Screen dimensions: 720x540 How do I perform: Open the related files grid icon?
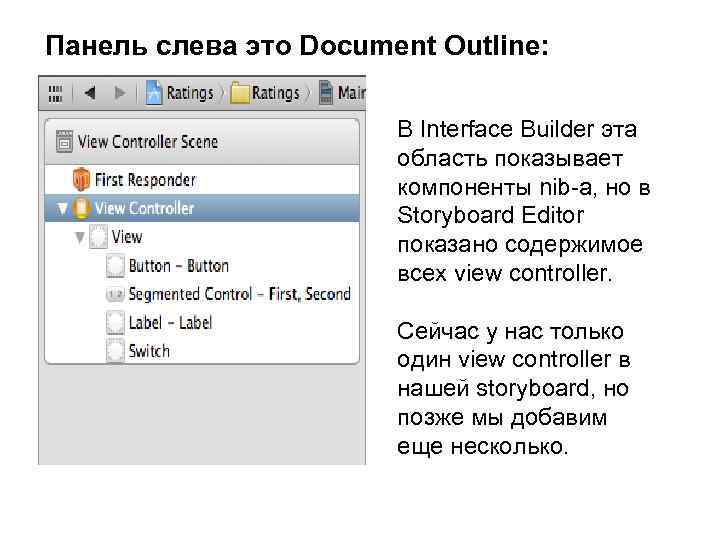tap(55, 93)
